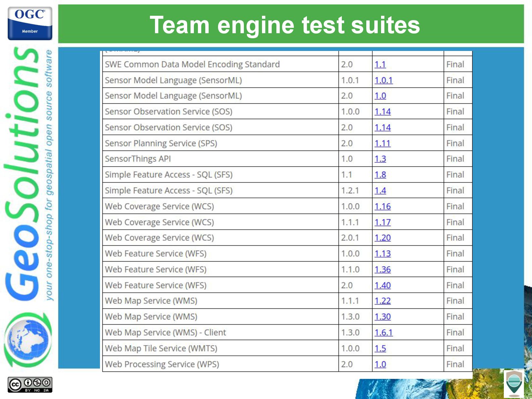
Task: Open revision 1.36 link for WFS 1.1.0
Action: tap(382, 269)
